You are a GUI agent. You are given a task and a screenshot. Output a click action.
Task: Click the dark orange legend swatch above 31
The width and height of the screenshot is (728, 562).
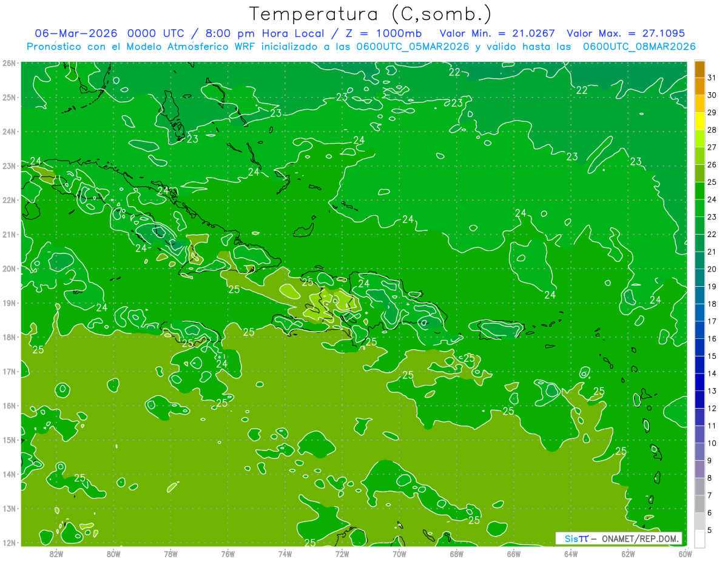tap(699, 69)
